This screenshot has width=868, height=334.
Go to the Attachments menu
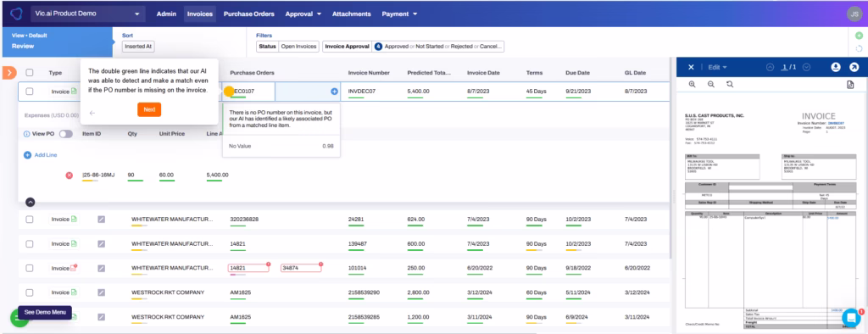pos(352,14)
